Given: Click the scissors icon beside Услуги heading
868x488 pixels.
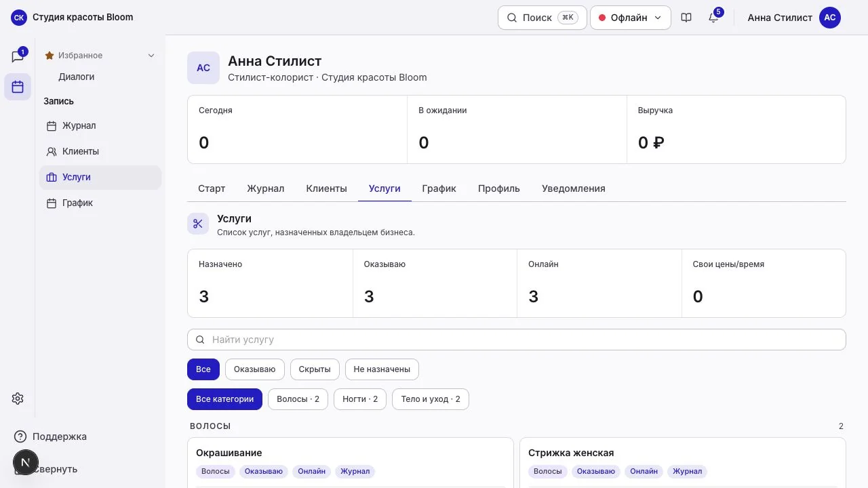Looking at the screenshot, I should coord(198,224).
